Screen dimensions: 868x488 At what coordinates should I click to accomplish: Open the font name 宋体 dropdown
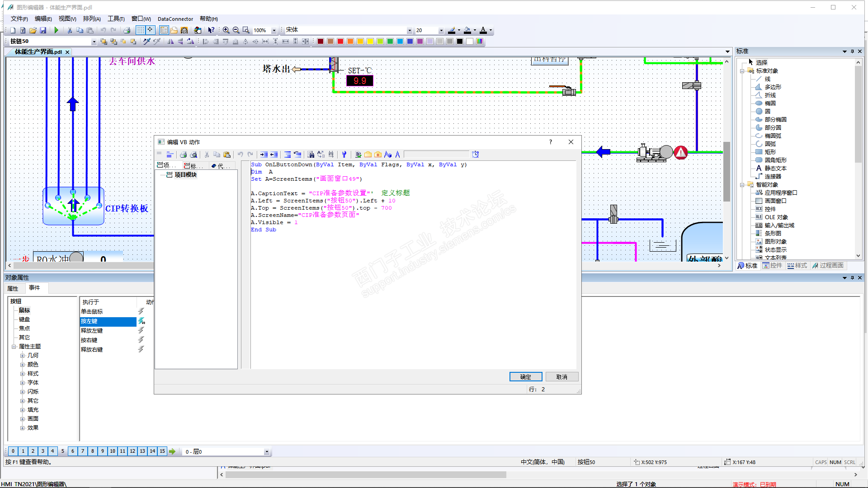(410, 30)
